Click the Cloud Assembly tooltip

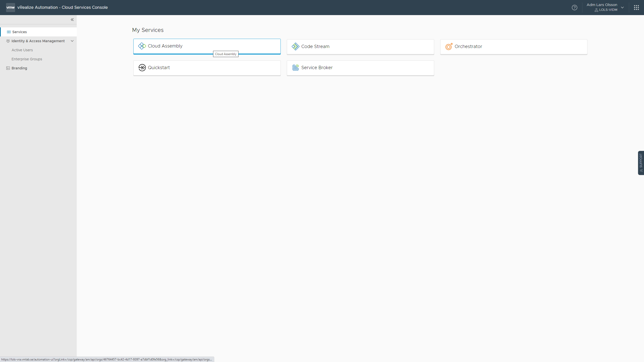click(226, 54)
